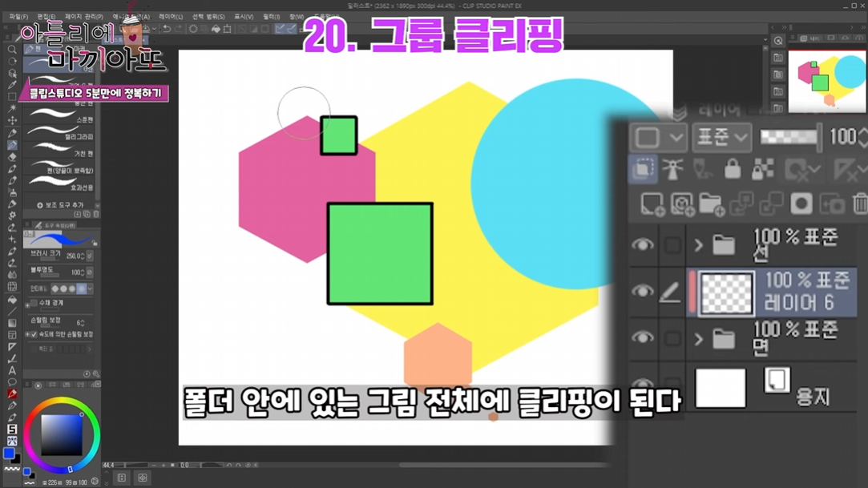This screenshot has width=868, height=488.
Task: Pick a color in the color wheel square
Action: tap(62, 435)
